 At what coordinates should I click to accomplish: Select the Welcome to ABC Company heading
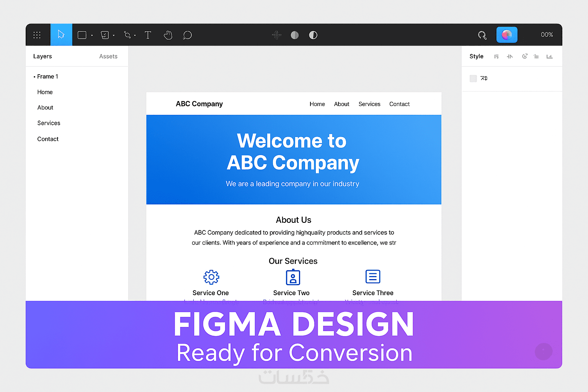(x=293, y=152)
